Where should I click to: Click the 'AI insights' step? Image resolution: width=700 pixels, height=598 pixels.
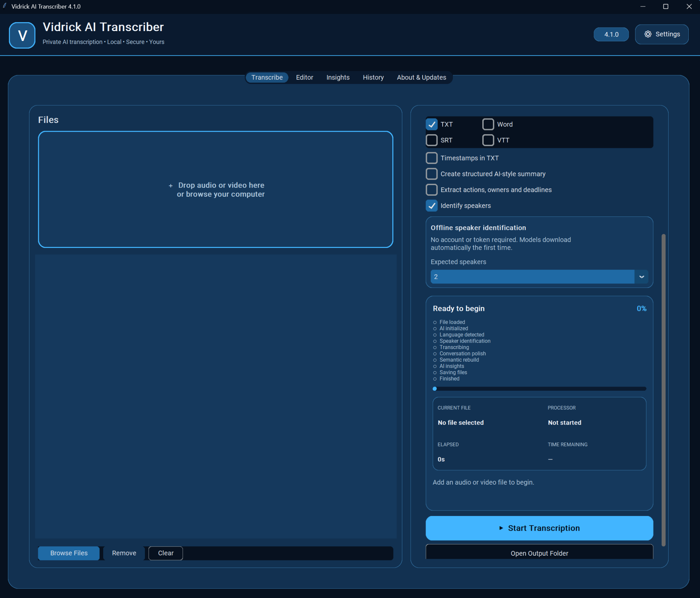pos(452,366)
